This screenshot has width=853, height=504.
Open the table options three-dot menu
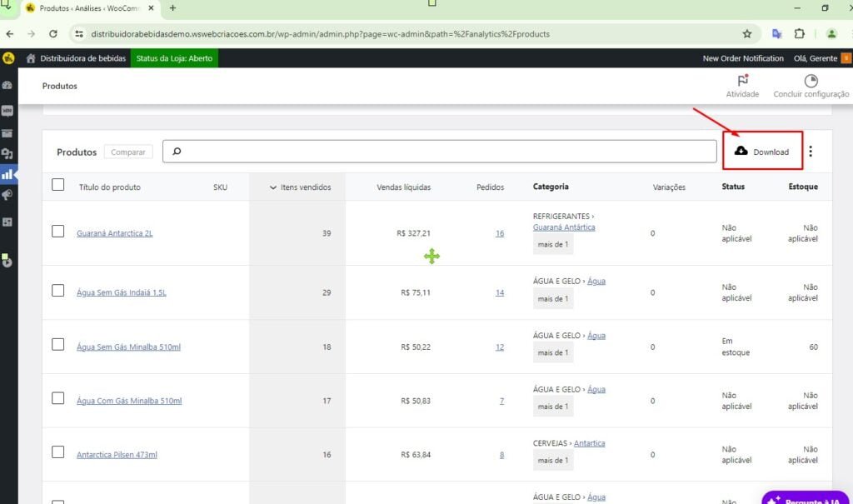[x=811, y=152]
